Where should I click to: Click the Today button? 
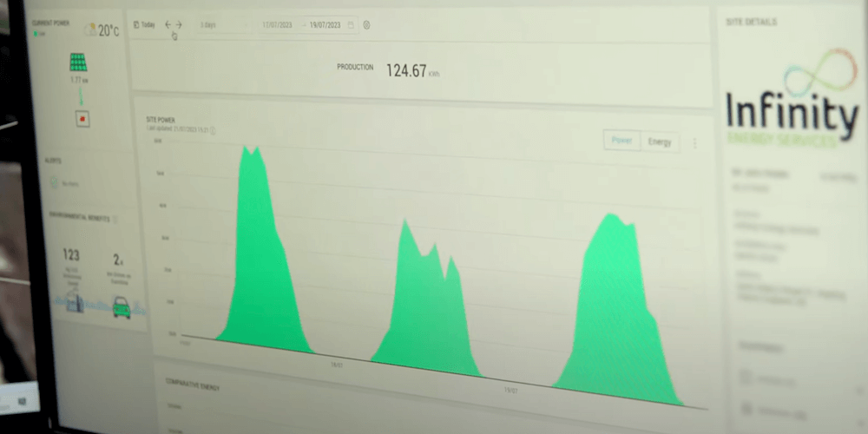tap(144, 25)
